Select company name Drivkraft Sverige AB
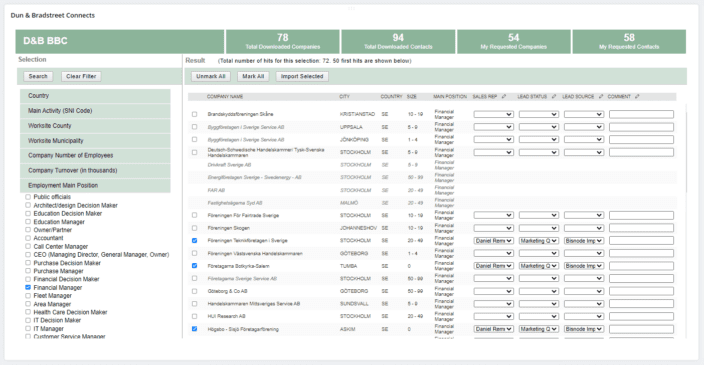The width and height of the screenshot is (704, 365). [229, 165]
